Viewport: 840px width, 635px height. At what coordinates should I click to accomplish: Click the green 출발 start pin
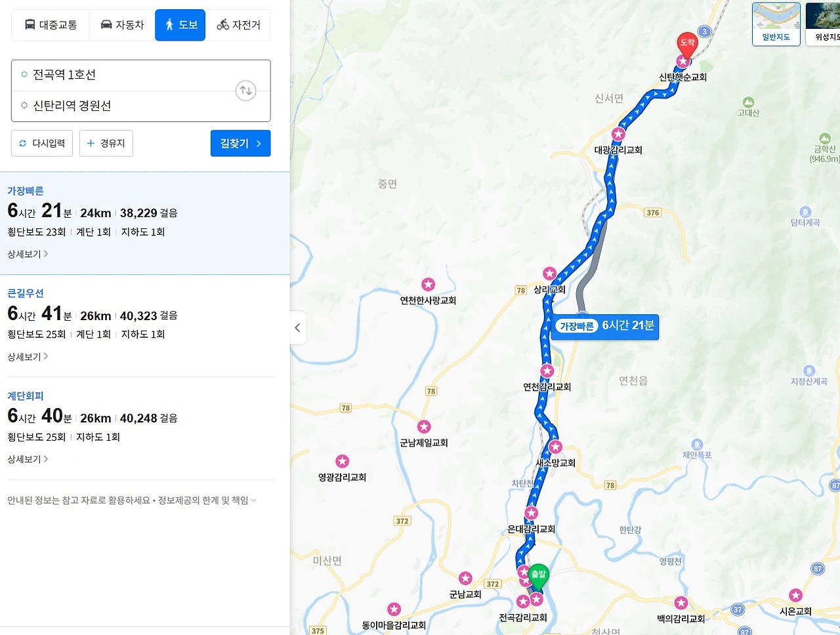pyautogui.click(x=538, y=576)
